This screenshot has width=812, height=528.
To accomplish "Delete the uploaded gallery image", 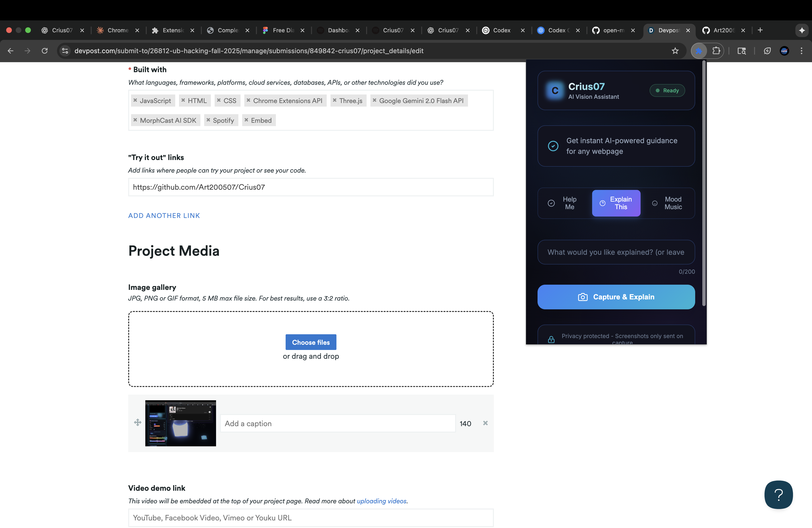I will click(x=485, y=423).
